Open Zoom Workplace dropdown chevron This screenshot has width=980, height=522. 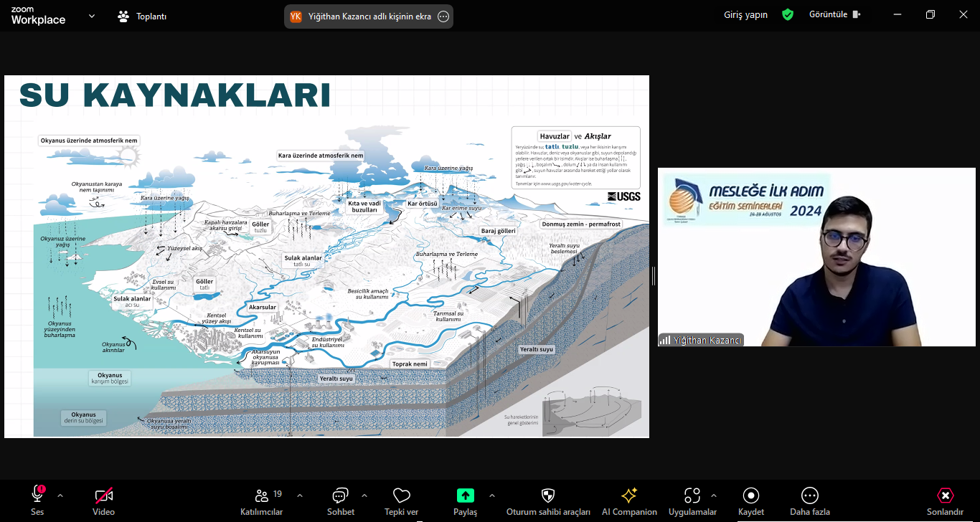click(92, 16)
